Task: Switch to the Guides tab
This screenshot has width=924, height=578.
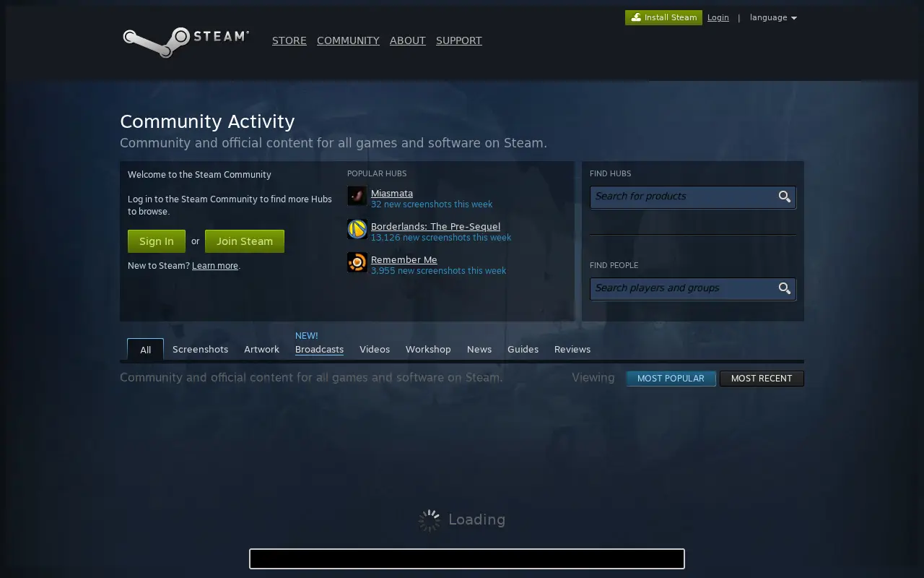Action: [523, 349]
